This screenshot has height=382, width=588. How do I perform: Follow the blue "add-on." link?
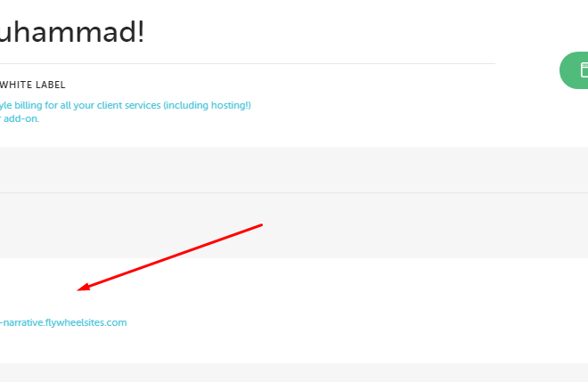pos(20,118)
